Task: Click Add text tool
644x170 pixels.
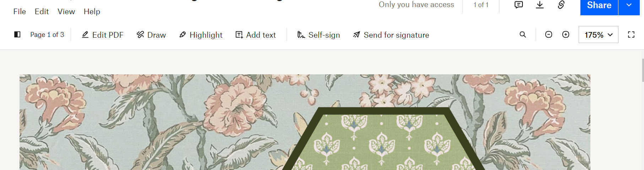Action: point(256,35)
